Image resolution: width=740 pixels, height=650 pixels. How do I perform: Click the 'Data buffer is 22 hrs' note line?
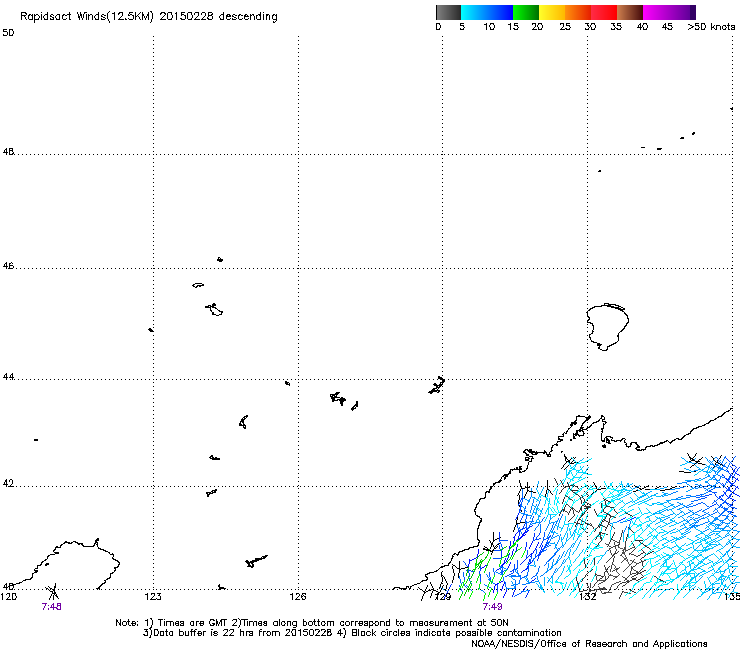click(352, 633)
